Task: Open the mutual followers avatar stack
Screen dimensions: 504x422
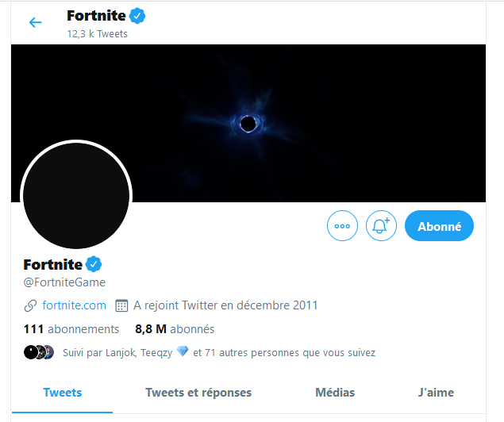Action: click(x=39, y=352)
